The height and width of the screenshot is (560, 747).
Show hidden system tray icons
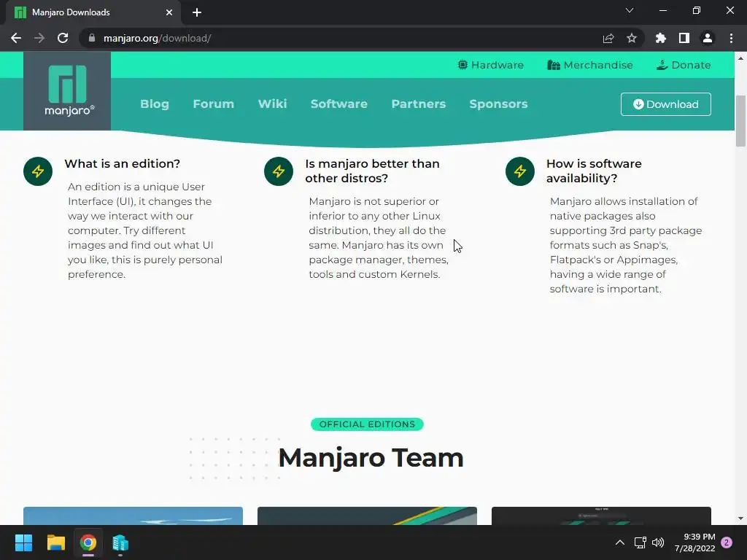[620, 542]
